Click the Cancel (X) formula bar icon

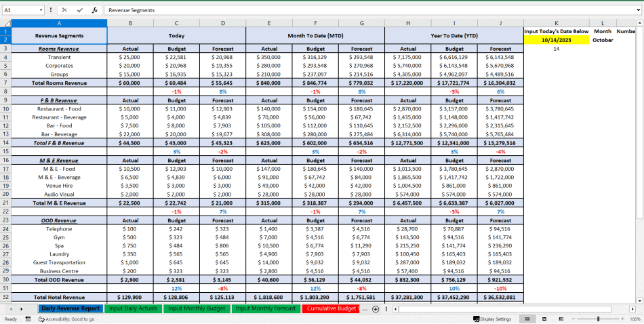coord(65,10)
